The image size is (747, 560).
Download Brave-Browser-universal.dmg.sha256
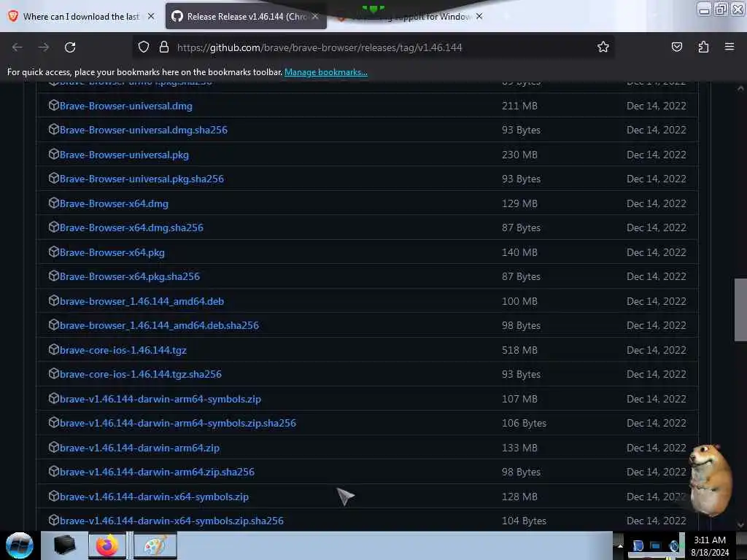tap(144, 130)
